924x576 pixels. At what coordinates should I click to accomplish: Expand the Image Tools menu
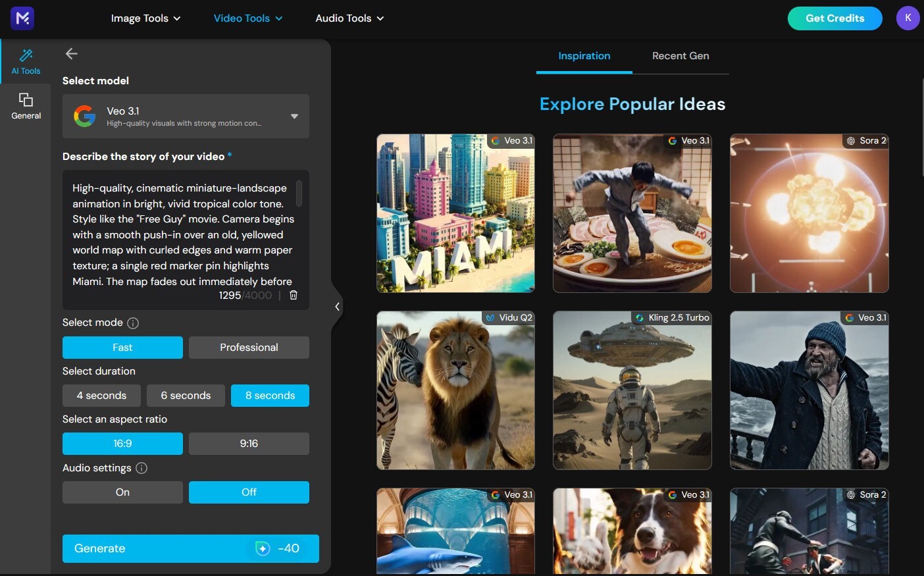pos(145,18)
